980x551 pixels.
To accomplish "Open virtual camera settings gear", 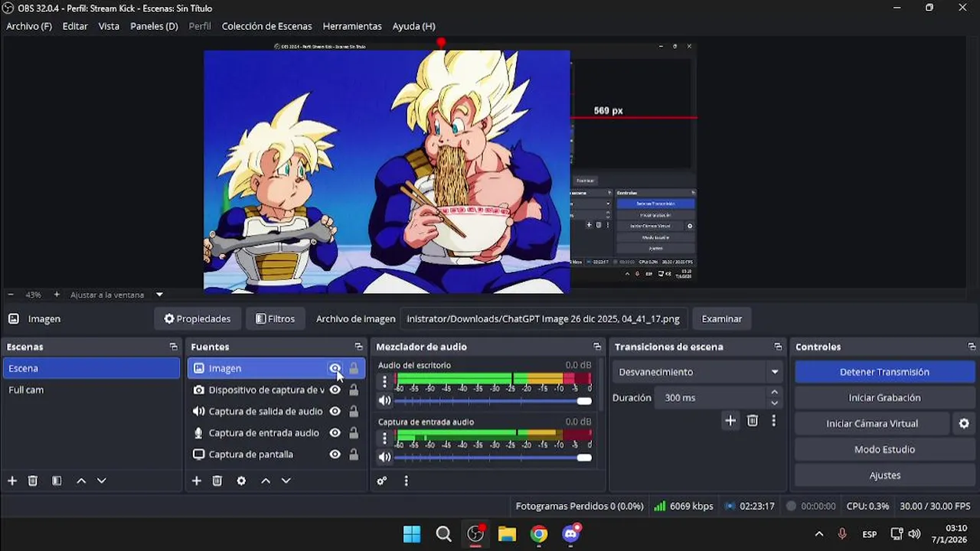I will tap(964, 423).
